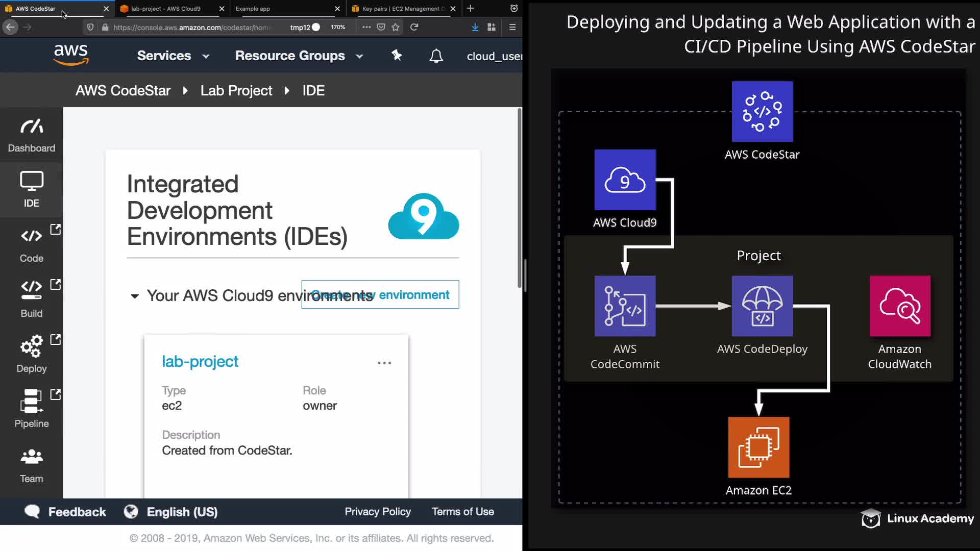The width and height of the screenshot is (980, 551).
Task: Click the notifications bell icon
Action: pyautogui.click(x=436, y=56)
